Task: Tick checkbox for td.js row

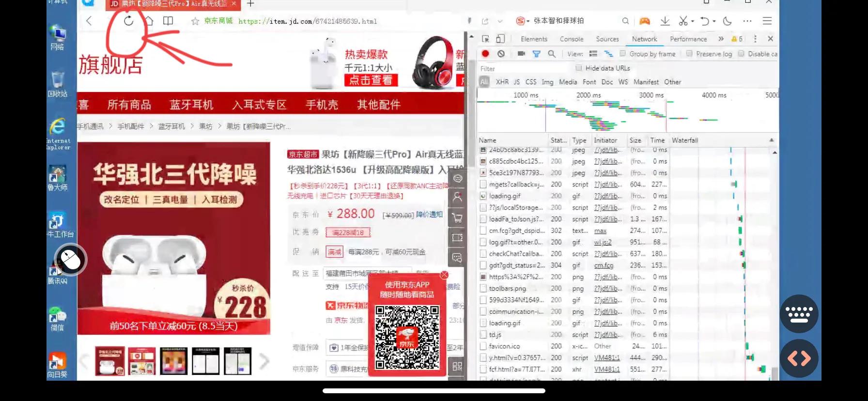Action: pos(483,335)
